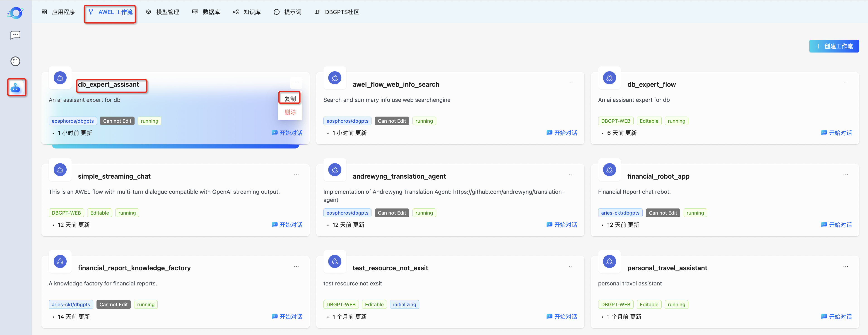Expand the ellipsis menu on db_expert_flow card
868x335 pixels.
click(x=845, y=83)
